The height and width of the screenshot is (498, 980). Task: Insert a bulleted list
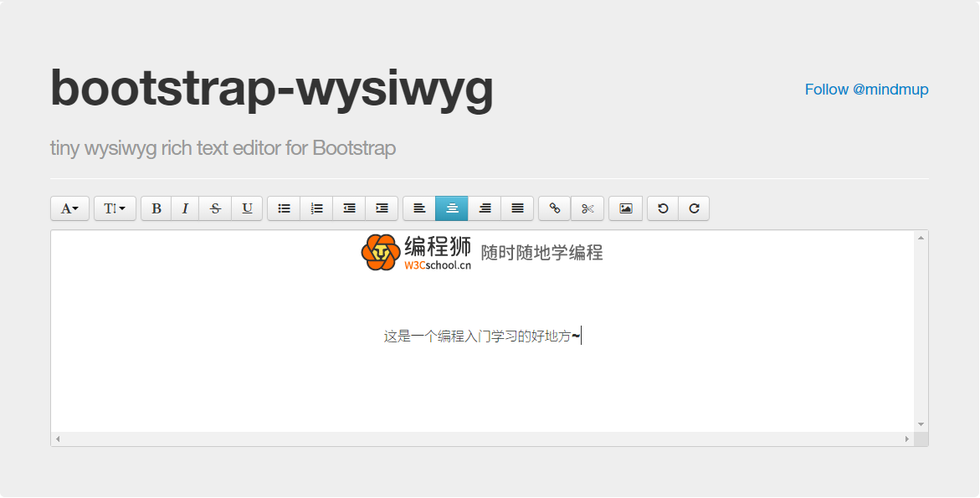tap(285, 208)
